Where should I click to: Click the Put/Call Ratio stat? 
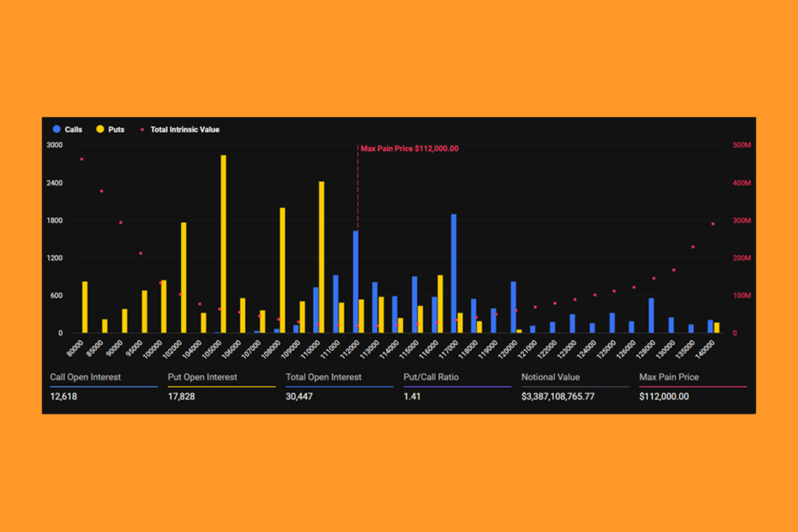click(x=431, y=377)
